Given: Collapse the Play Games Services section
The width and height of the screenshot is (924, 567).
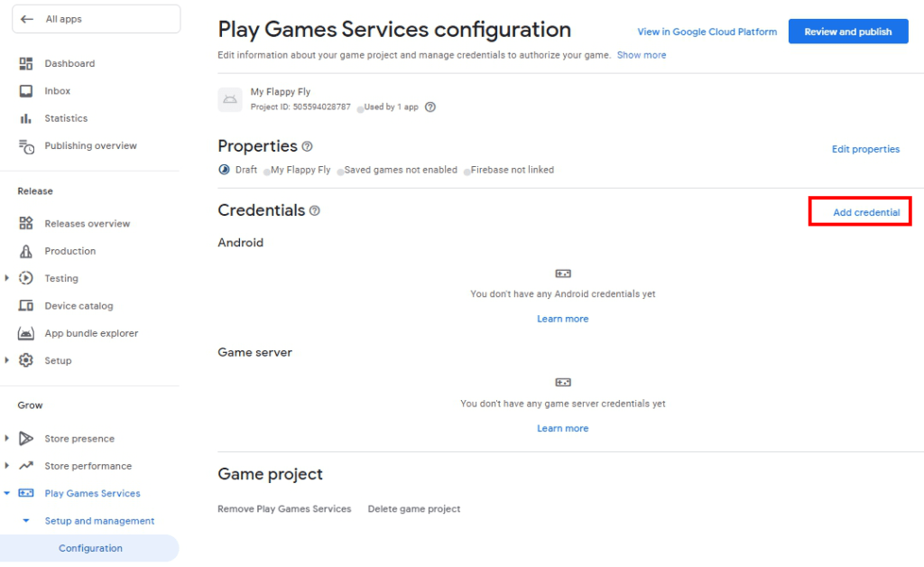Looking at the screenshot, I should (7, 494).
